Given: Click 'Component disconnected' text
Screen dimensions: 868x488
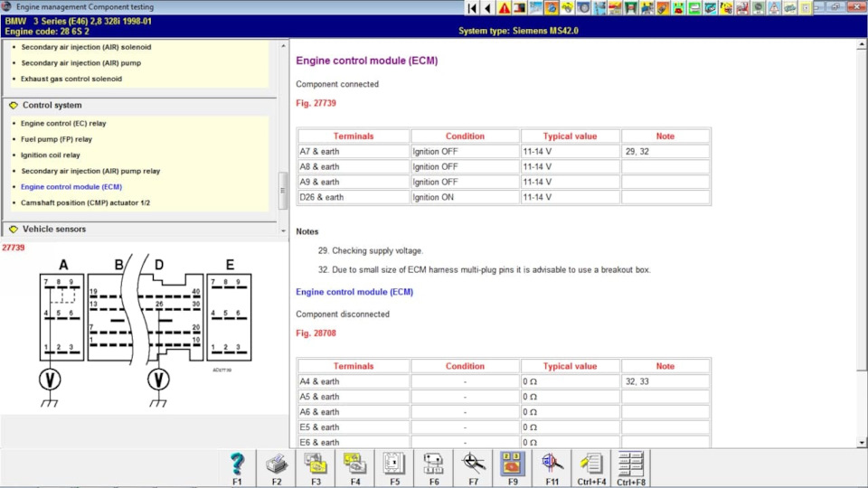Looking at the screenshot, I should coord(343,314).
